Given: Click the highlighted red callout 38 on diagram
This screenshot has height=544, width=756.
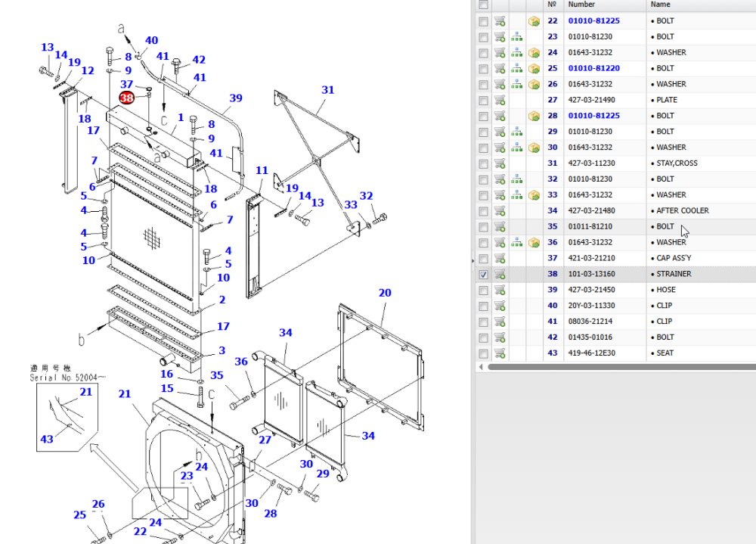Looking at the screenshot, I should (126, 98).
